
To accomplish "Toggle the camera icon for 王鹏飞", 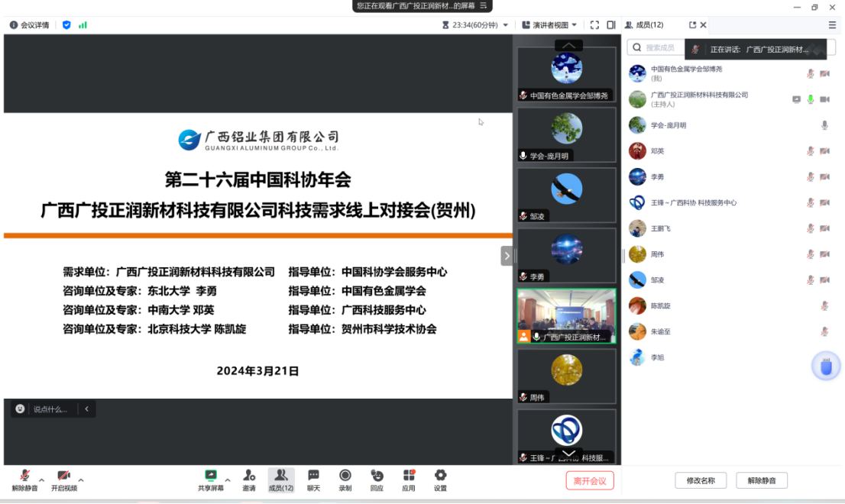I will pyautogui.click(x=824, y=229).
